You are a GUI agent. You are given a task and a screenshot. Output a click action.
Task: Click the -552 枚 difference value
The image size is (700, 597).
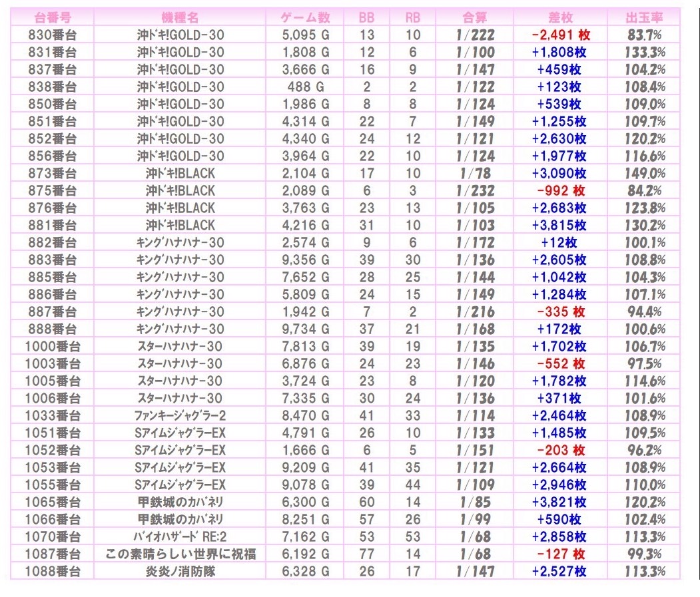(x=561, y=363)
